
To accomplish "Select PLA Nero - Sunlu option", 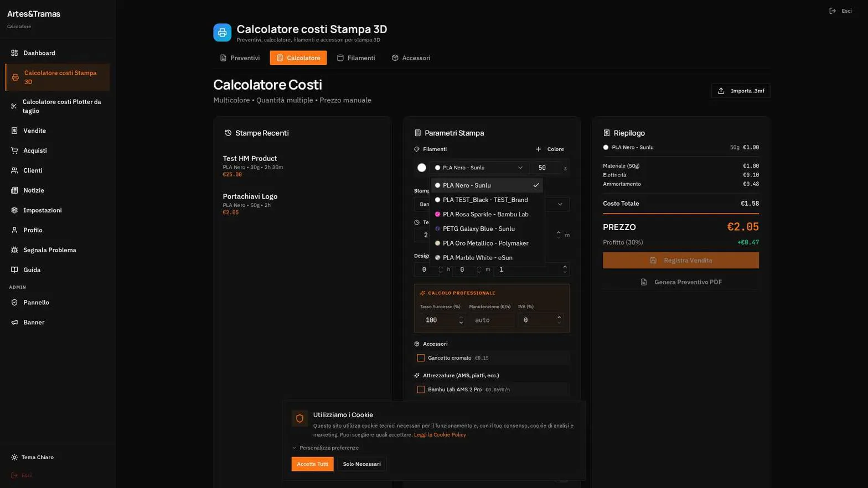I will 487,185.
